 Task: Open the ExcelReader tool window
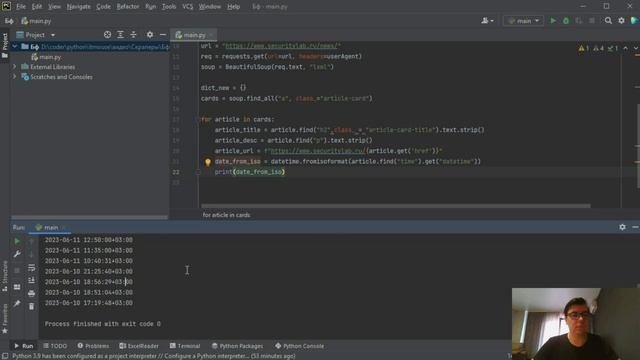coord(139,346)
